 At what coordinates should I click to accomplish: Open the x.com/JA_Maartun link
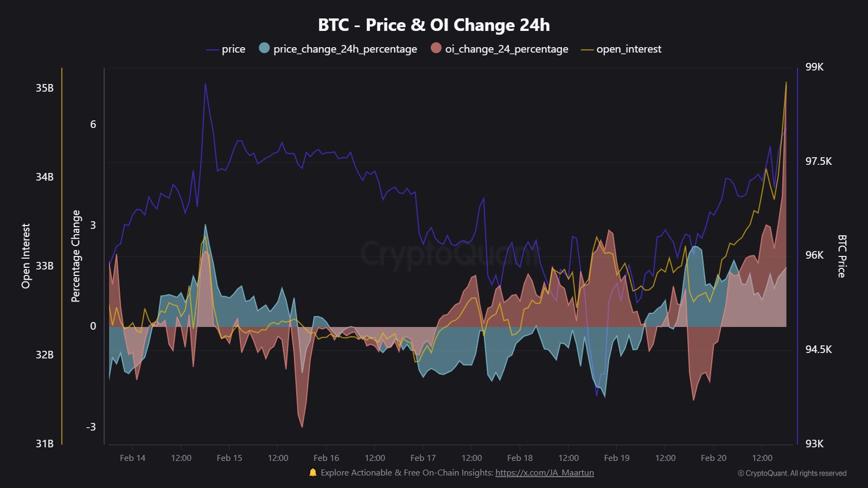pos(544,473)
